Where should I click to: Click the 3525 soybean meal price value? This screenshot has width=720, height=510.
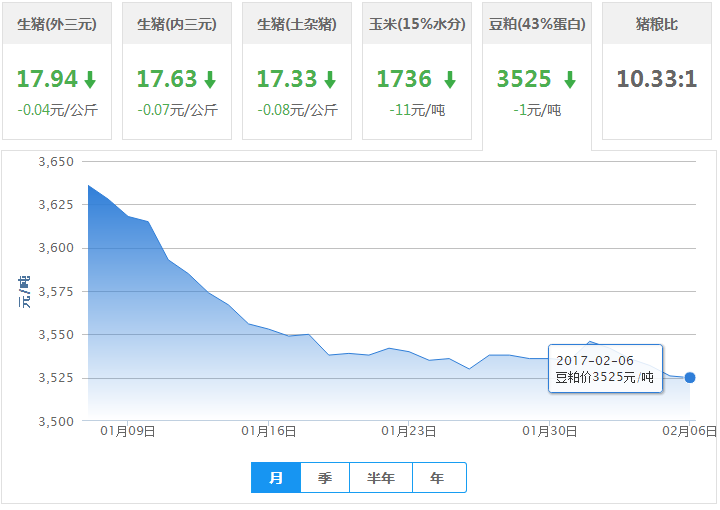pos(524,79)
